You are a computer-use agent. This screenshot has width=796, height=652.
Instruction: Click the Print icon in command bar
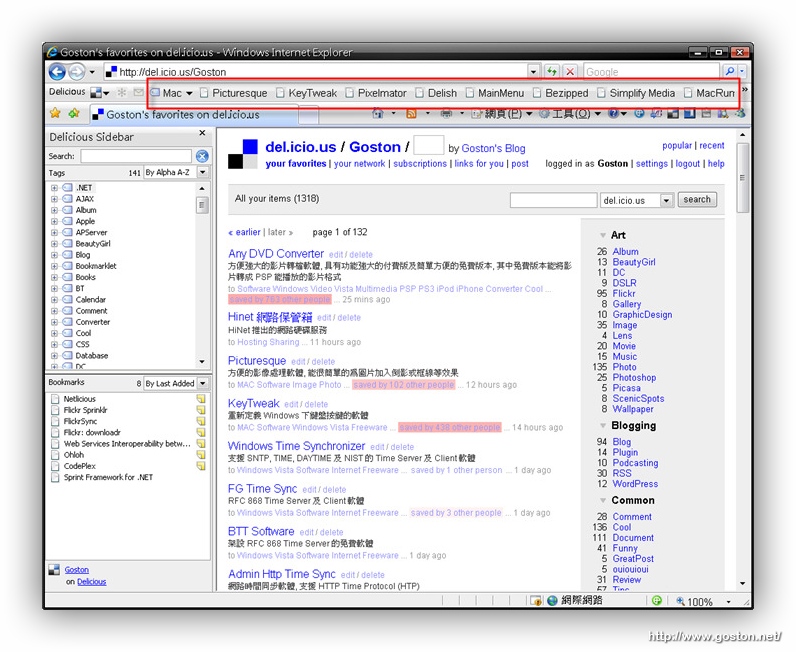tap(446, 113)
